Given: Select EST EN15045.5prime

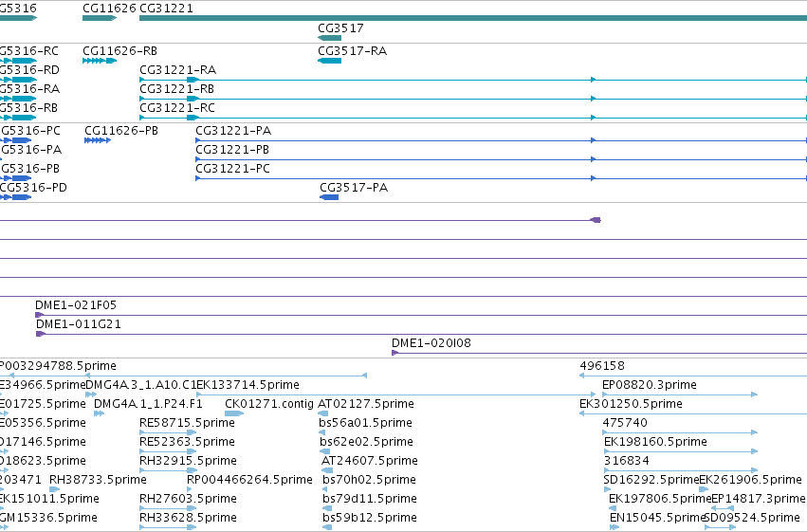Looking at the screenshot, I should (x=657, y=518).
